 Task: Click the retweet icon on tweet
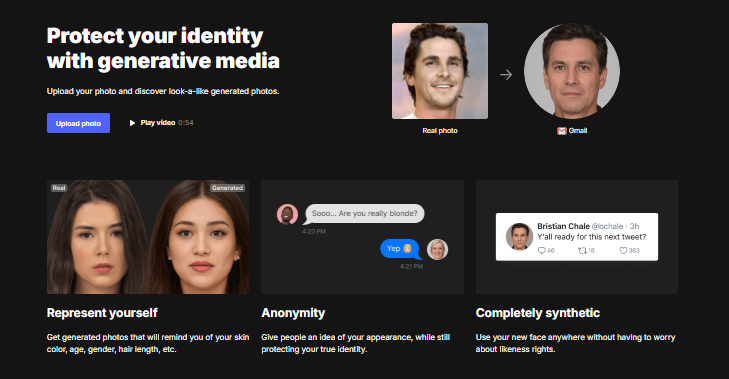582,251
